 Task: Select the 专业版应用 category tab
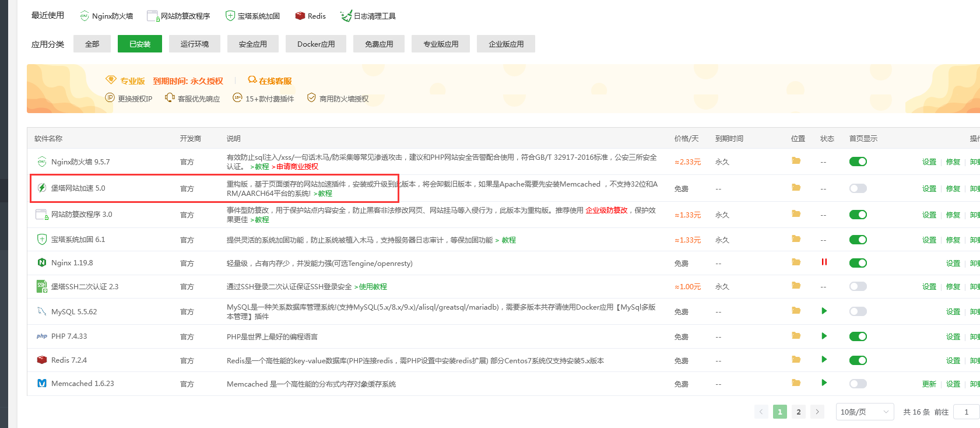[441, 44]
